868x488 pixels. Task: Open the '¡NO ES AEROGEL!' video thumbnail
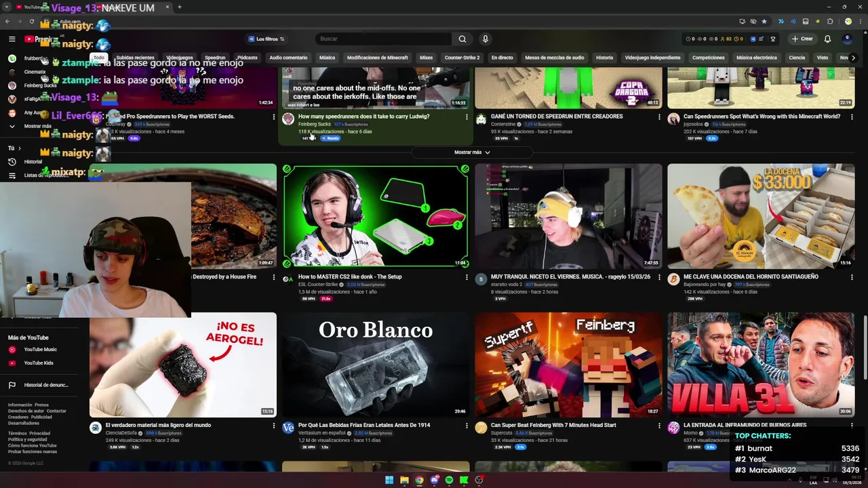coord(183,365)
